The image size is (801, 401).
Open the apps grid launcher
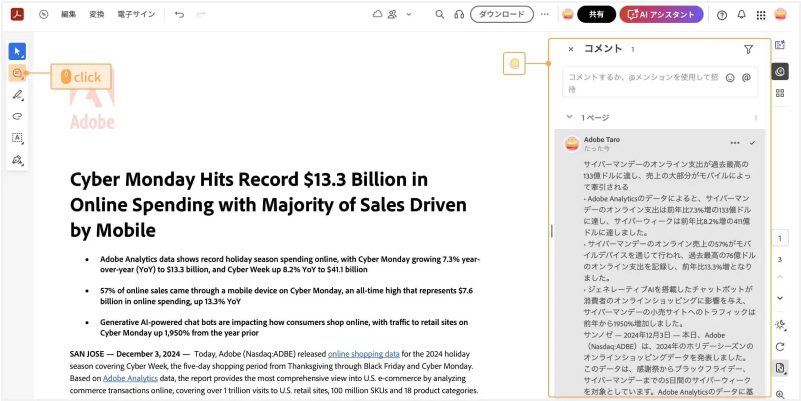[x=761, y=15]
